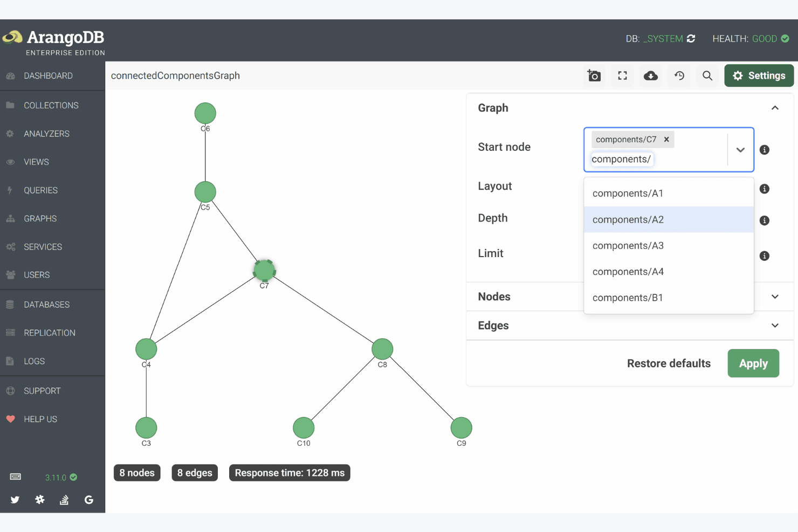Click the Layout info icon
This screenshot has height=532, width=798.
765,189
